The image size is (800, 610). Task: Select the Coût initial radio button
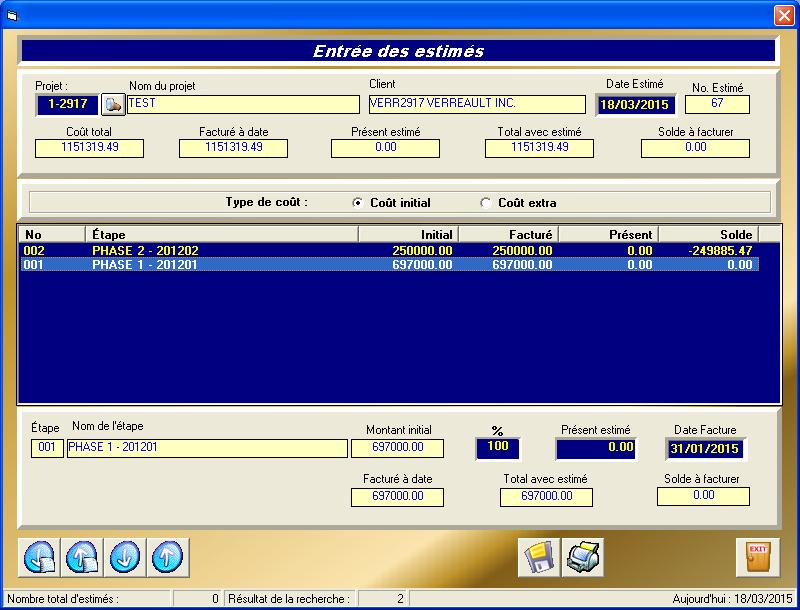click(x=358, y=203)
